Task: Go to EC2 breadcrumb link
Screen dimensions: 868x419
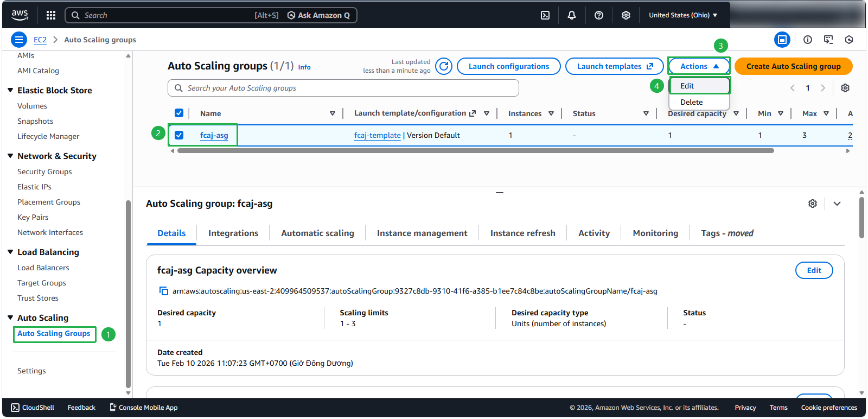Action: pyautogui.click(x=40, y=40)
